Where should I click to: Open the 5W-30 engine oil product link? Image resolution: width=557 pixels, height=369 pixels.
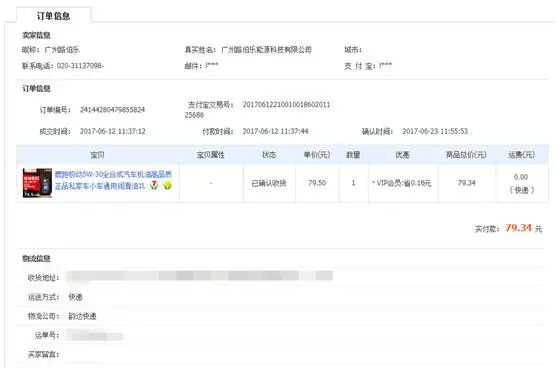coord(113,180)
